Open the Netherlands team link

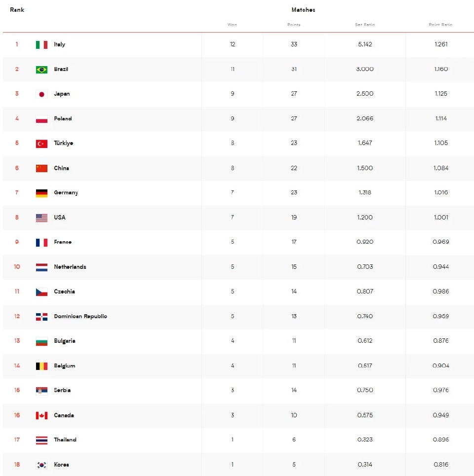[70, 267]
